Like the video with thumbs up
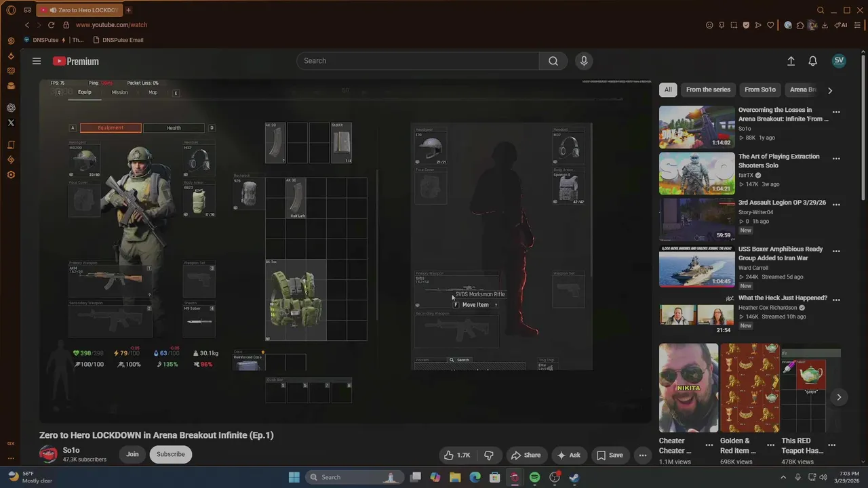The image size is (868, 488). click(456, 455)
